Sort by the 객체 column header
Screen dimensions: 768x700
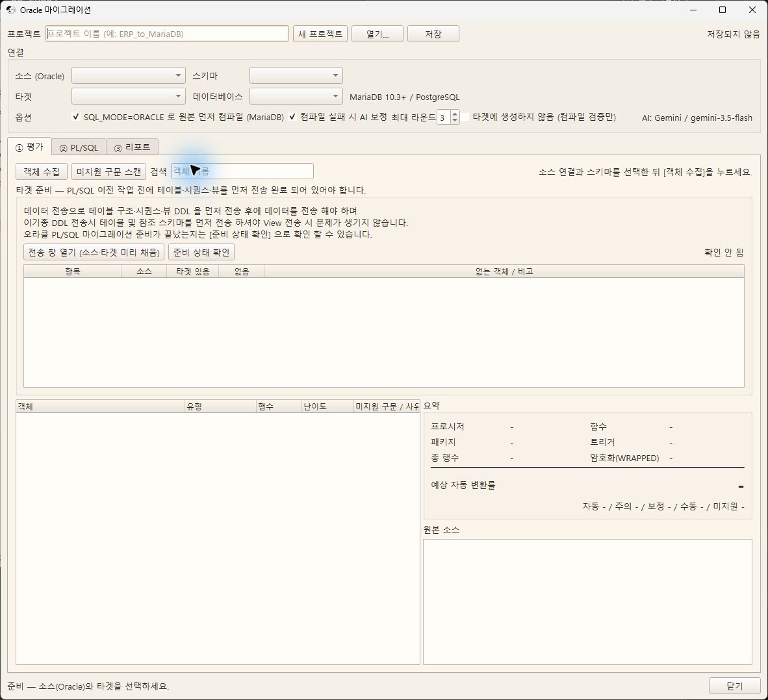coord(101,406)
